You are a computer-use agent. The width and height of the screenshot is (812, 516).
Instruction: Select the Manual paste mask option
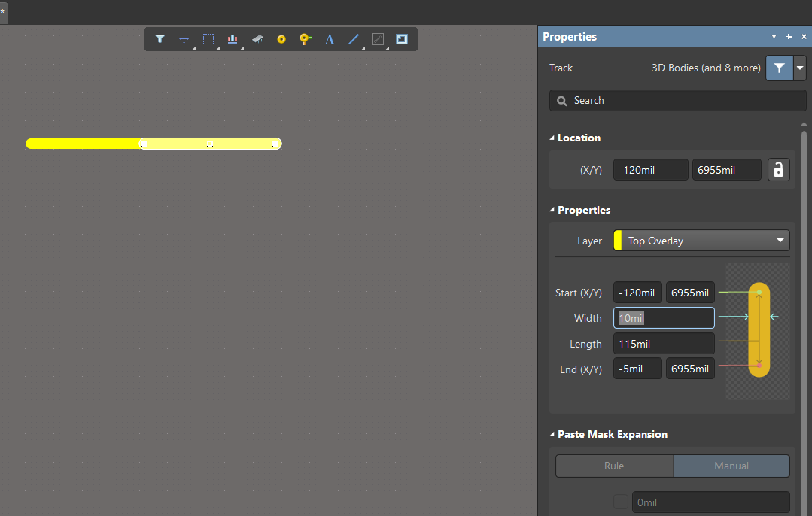pos(731,466)
